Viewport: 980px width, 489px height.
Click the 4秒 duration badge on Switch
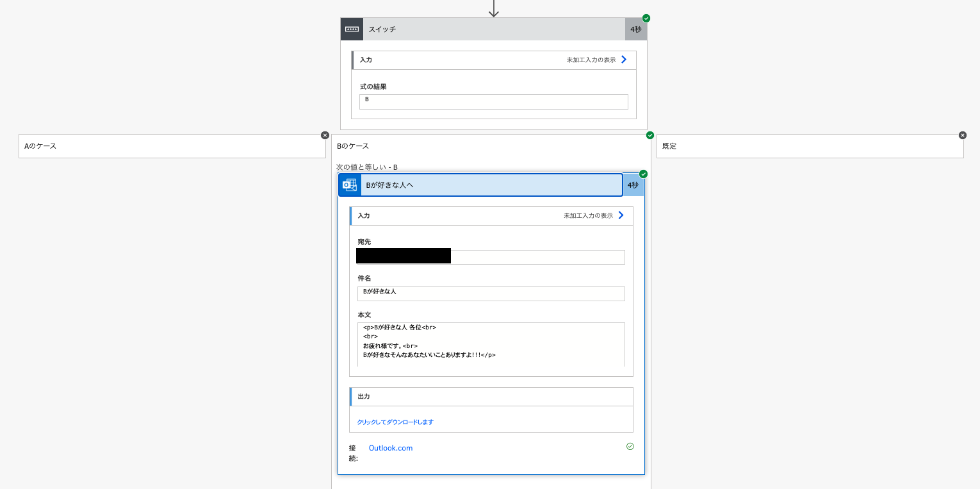(636, 29)
